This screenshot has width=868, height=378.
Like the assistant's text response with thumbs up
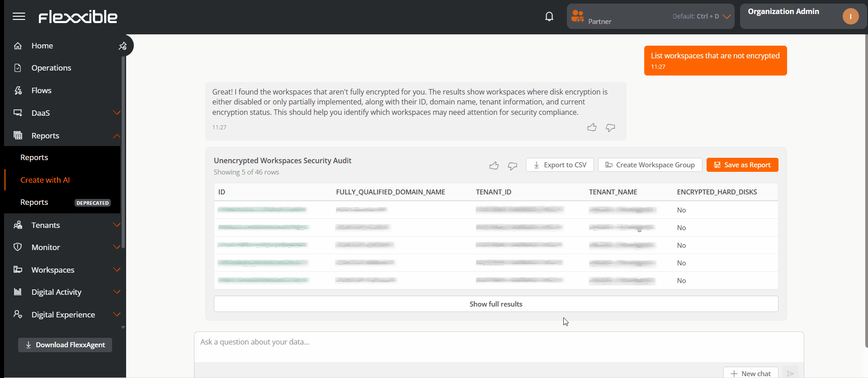point(592,128)
